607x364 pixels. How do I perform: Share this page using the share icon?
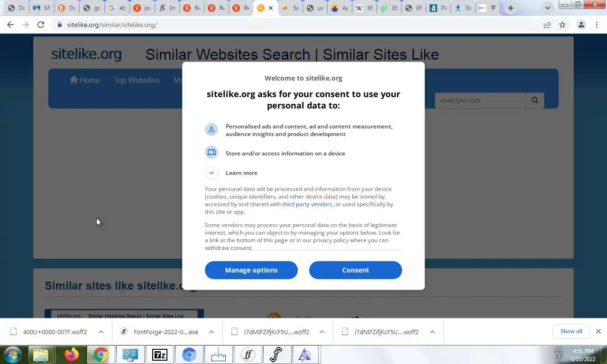[547, 25]
